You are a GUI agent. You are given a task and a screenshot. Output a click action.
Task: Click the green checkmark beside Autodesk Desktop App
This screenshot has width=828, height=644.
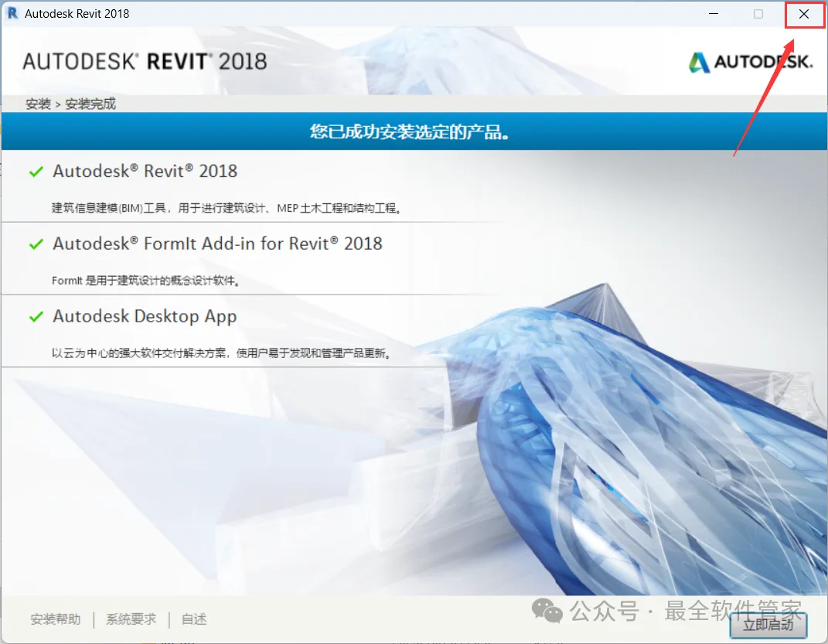pos(36,316)
